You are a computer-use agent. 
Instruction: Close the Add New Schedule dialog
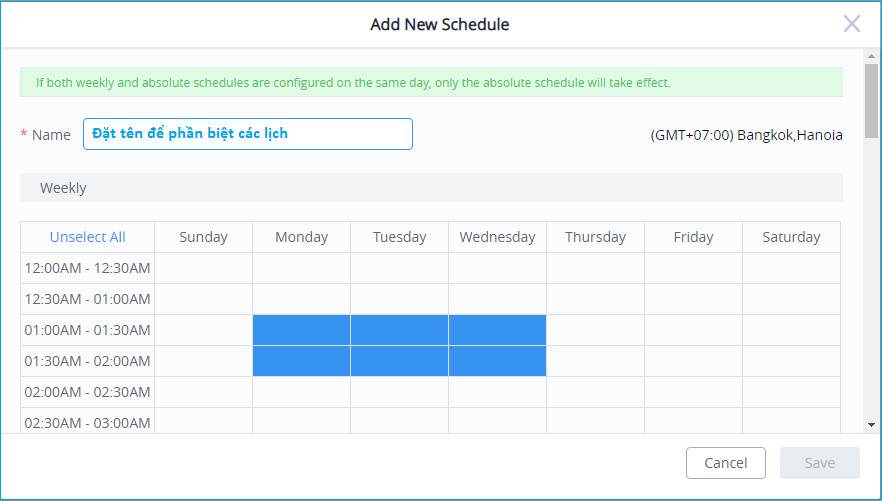click(852, 24)
